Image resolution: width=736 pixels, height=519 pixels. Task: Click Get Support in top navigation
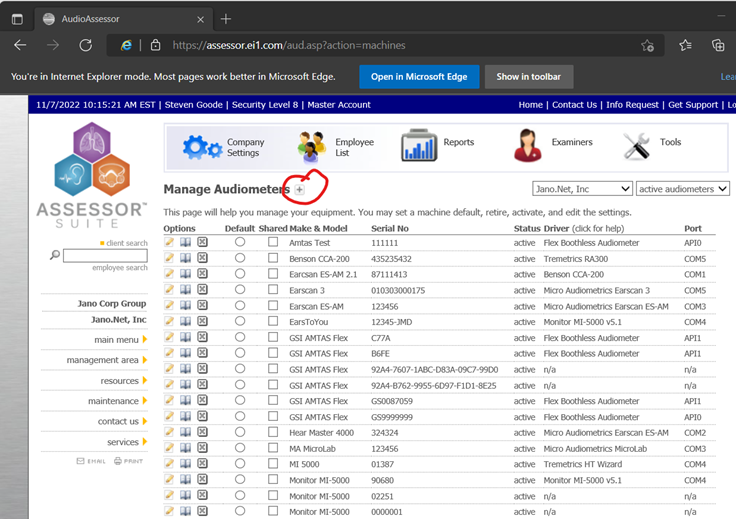tap(693, 105)
